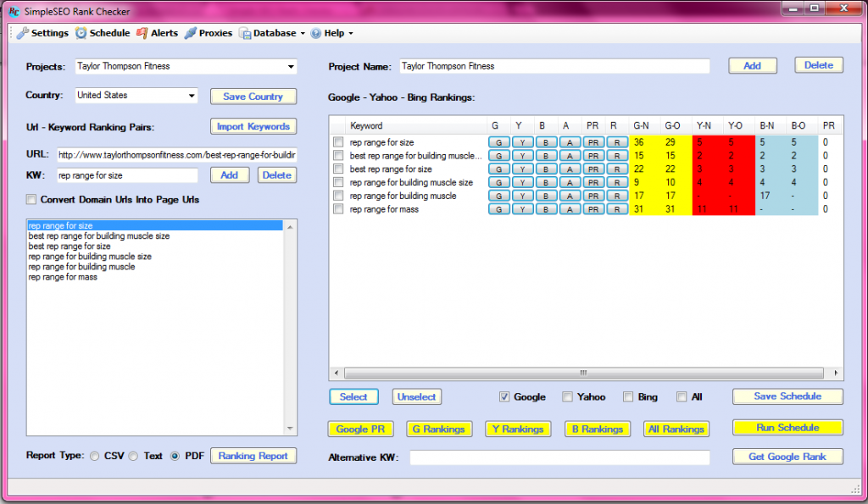Viewport: 868px width, 504px height.
Task: Click the Alternative KW input field
Action: coord(559,457)
